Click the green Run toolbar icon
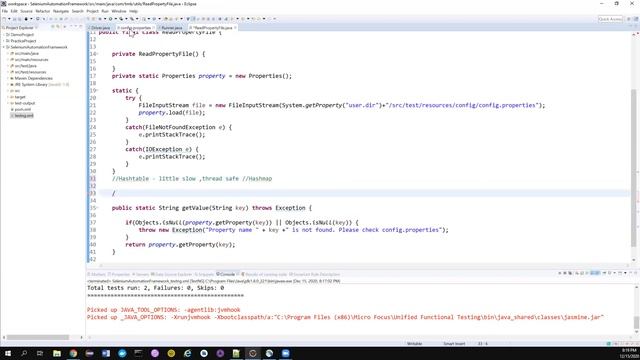Viewport: 640px width, 360px height. 110,19
